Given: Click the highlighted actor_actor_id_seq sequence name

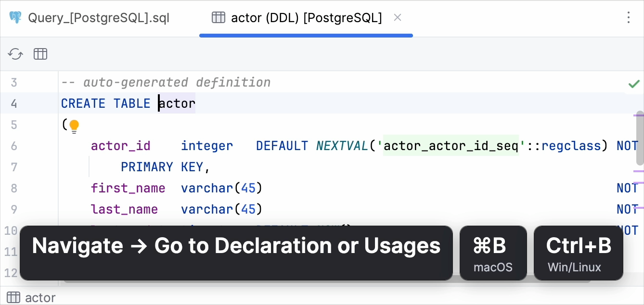Looking at the screenshot, I should 451,145.
